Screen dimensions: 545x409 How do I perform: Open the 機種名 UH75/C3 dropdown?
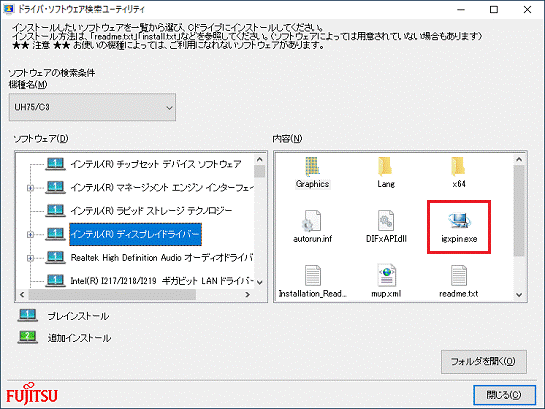tap(92, 107)
